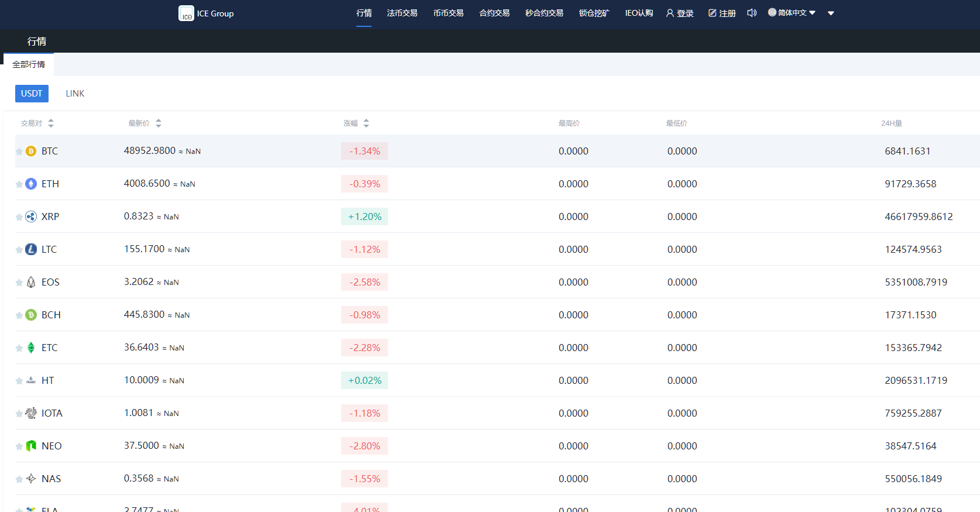The image size is (980, 512).
Task: Open the 简体中文 language dropdown
Action: tap(792, 12)
